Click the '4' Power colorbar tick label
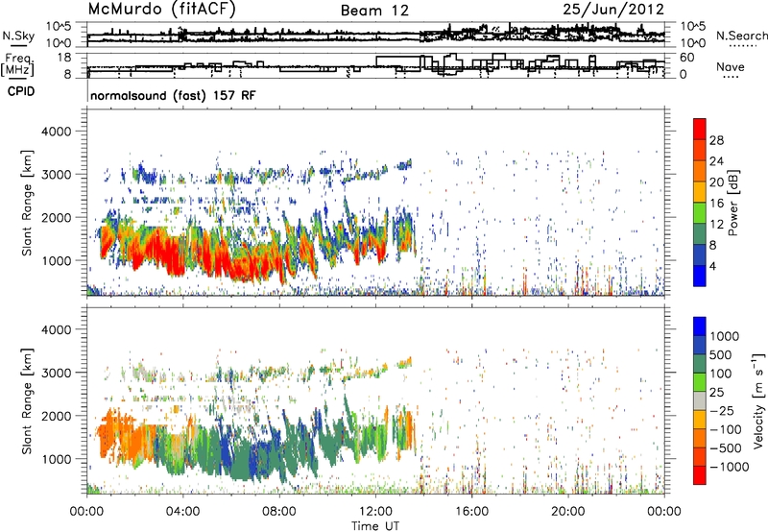768x532 pixels. pyautogui.click(x=712, y=267)
